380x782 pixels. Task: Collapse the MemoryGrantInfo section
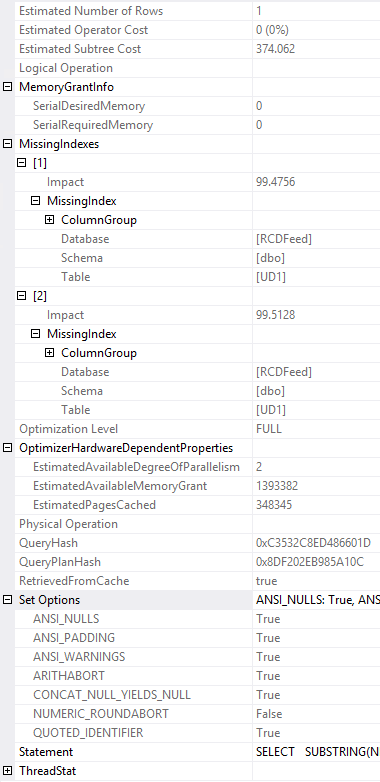tap(7, 87)
